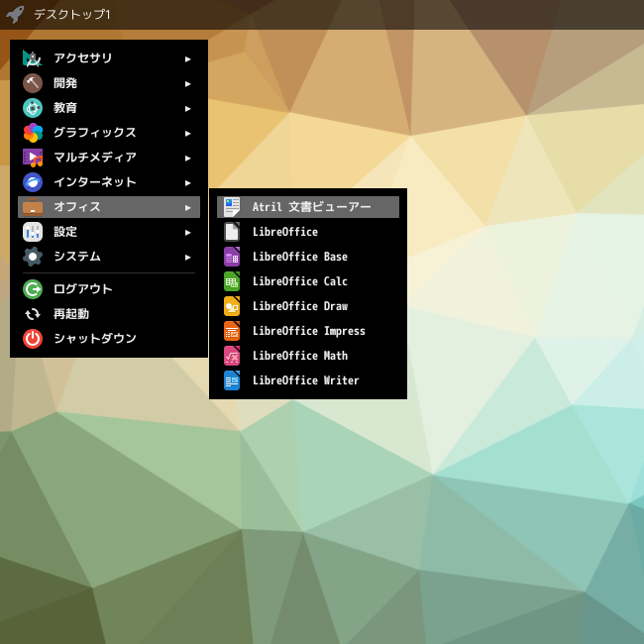Click the オフィス submenu arrow

pyautogui.click(x=187, y=208)
